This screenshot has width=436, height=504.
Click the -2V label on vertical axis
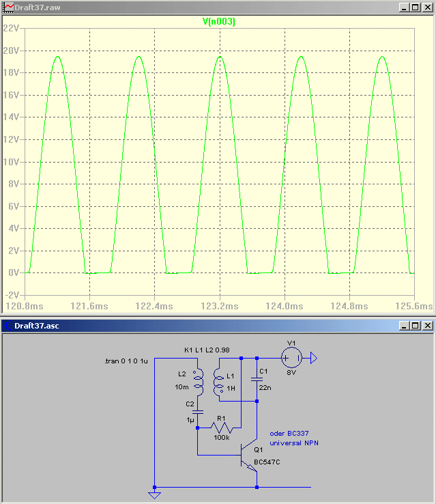tap(12, 295)
